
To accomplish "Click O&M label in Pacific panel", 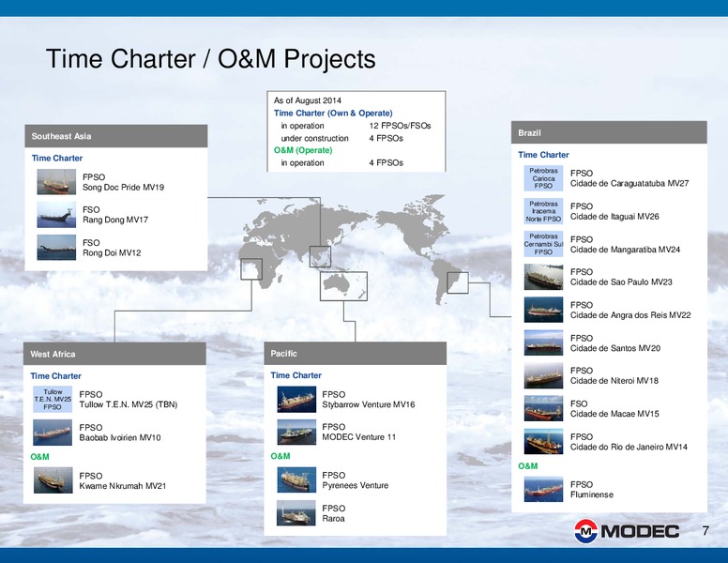I will point(281,456).
